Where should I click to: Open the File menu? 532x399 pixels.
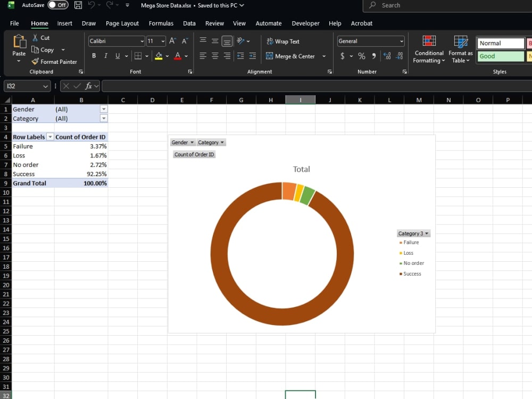14,23
